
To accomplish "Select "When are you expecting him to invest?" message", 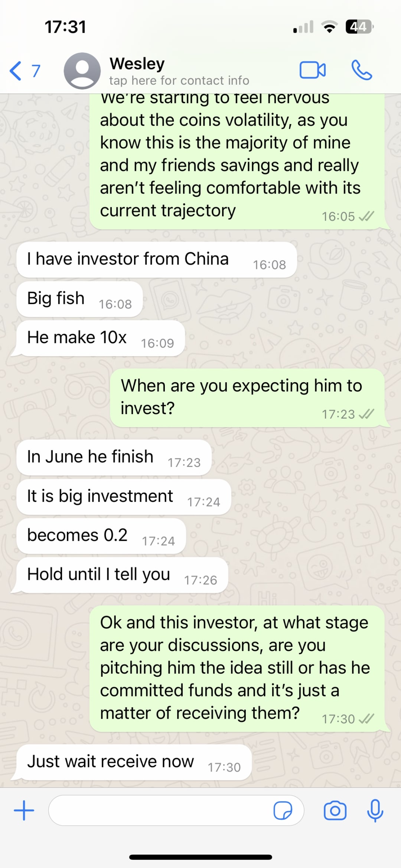I will (248, 398).
